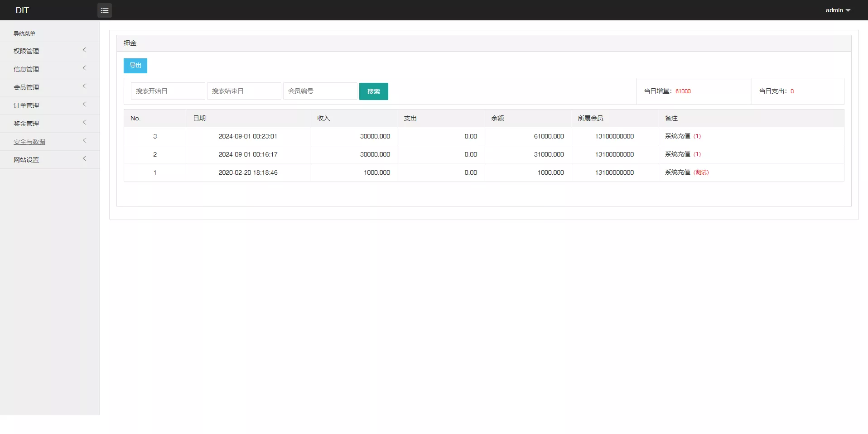Expand the 网站设置 chevron arrow

click(84, 159)
